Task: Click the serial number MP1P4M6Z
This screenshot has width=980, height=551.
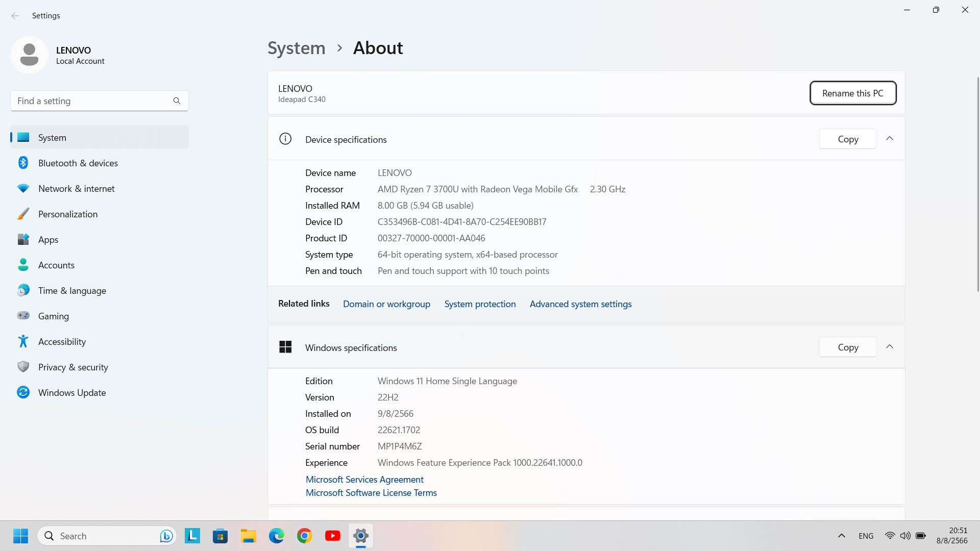Action: (x=400, y=446)
